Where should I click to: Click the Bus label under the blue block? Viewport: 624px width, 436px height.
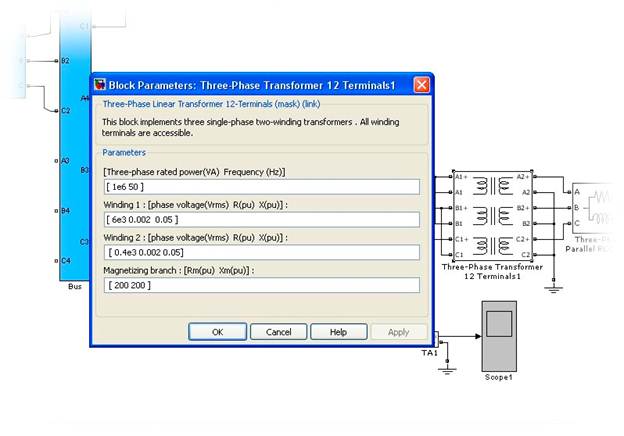coord(75,286)
